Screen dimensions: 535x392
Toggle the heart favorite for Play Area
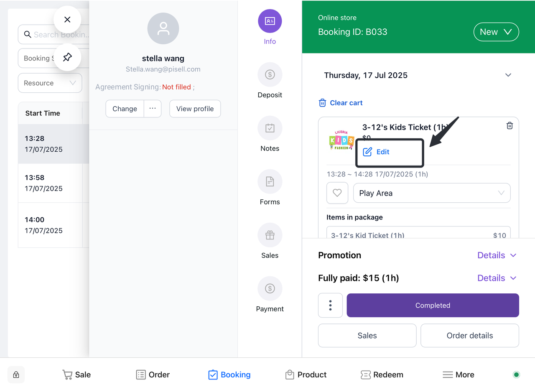coord(337,193)
